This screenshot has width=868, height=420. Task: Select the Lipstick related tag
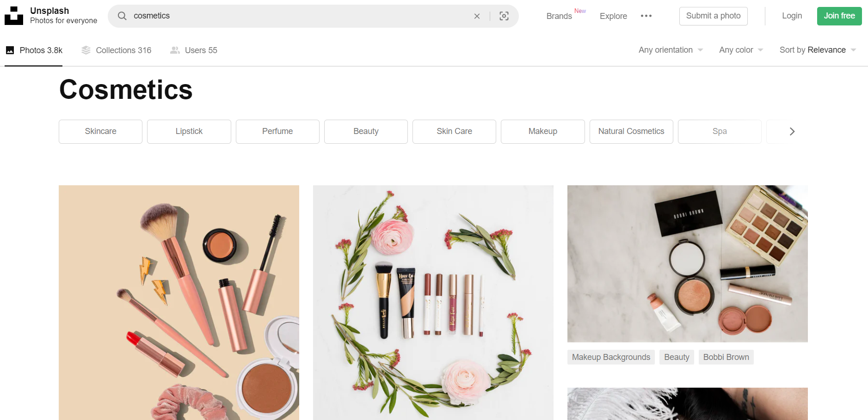click(189, 132)
